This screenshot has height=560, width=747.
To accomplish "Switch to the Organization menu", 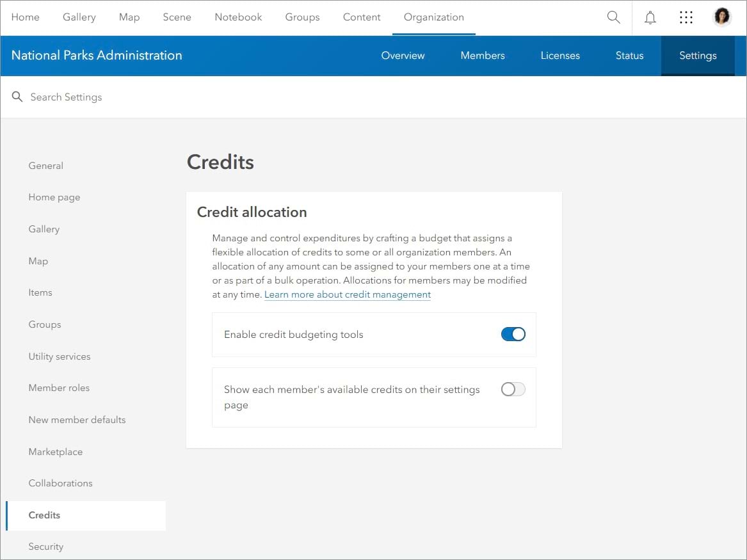I will pos(433,17).
